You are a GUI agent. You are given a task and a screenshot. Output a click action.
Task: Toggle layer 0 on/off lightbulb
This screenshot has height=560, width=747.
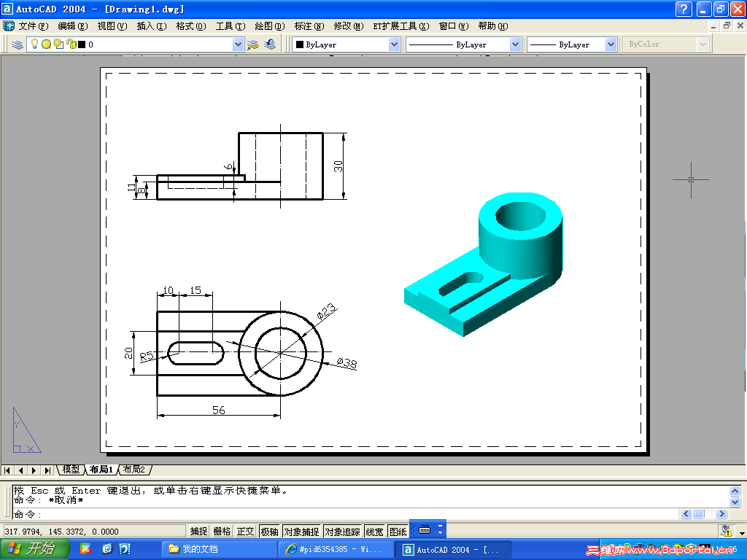coord(34,44)
